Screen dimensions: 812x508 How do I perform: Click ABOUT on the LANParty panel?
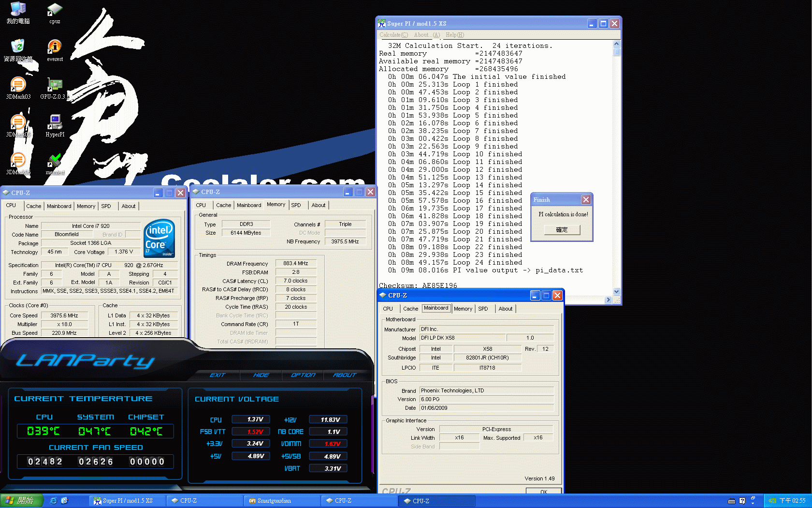pos(345,375)
